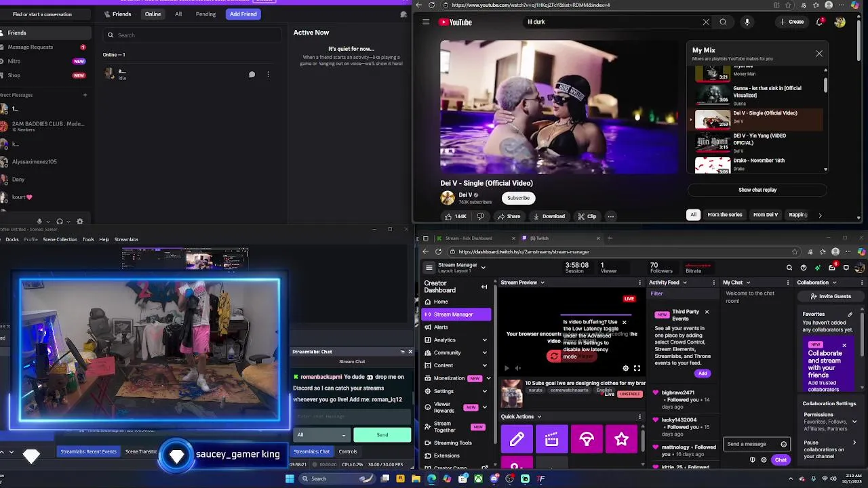Open YouTube notifications bell
The image size is (868, 488).
(820, 22)
